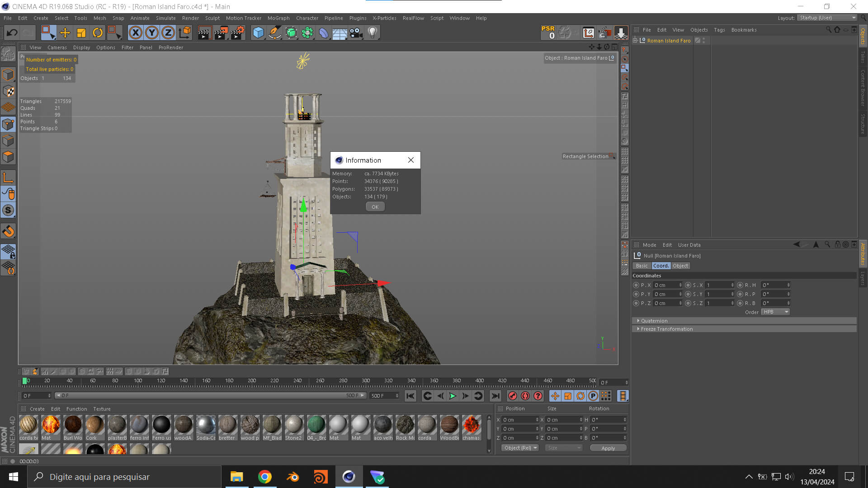Image resolution: width=868 pixels, height=488 pixels.
Task: Click the Apply coordinates button
Action: [608, 448]
